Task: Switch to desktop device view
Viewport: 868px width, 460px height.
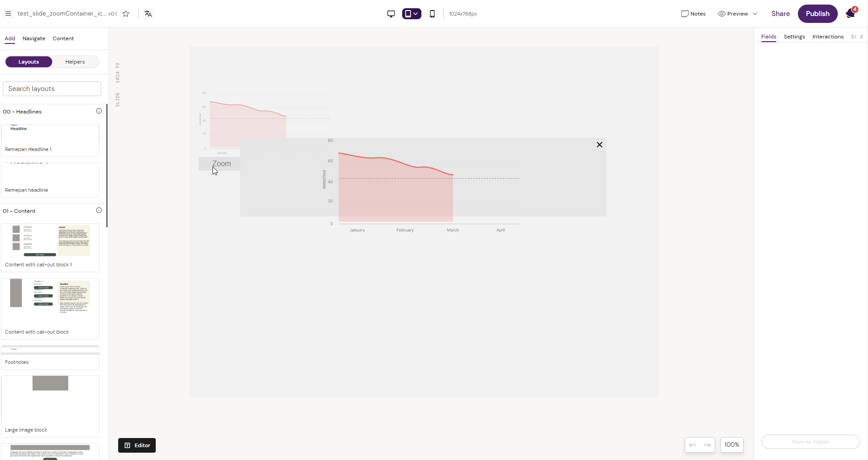Action: [x=391, y=14]
